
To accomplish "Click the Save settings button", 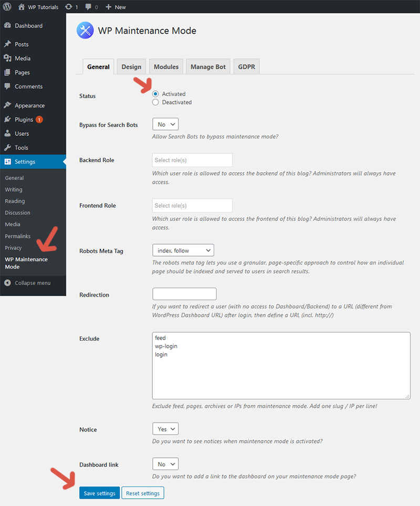I will pos(99,493).
